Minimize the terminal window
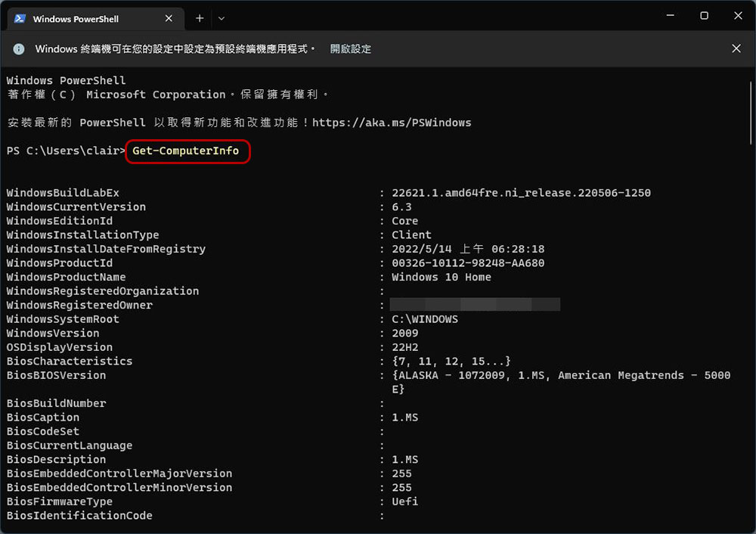Image resolution: width=756 pixels, height=534 pixels. (670, 15)
